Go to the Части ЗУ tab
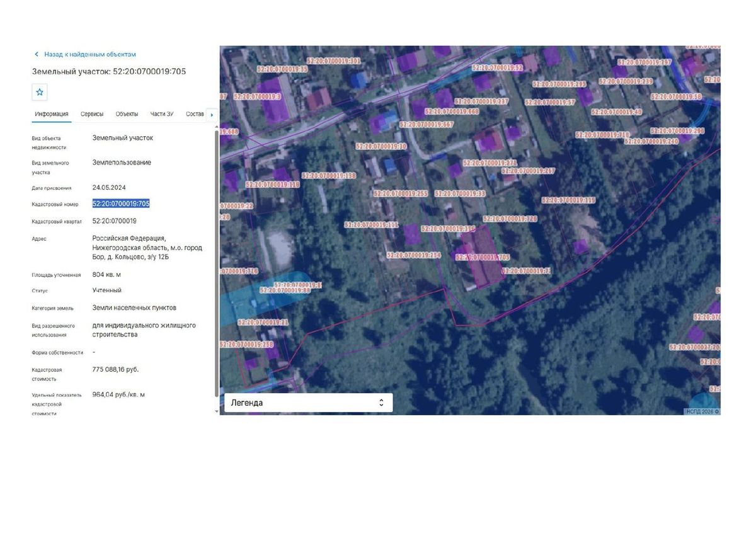The image size is (756, 535). (x=162, y=114)
